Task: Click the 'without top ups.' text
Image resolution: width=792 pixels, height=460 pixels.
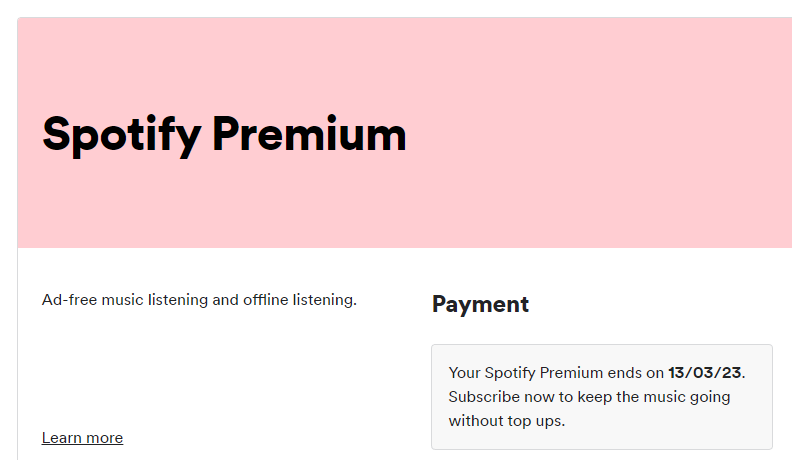Action: tap(506, 421)
